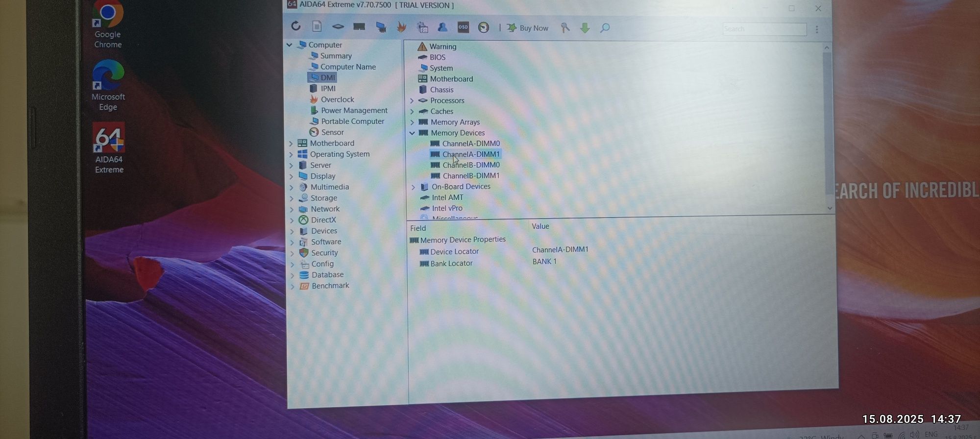Select Power Management in the tree
The height and width of the screenshot is (439, 980).
tap(354, 110)
